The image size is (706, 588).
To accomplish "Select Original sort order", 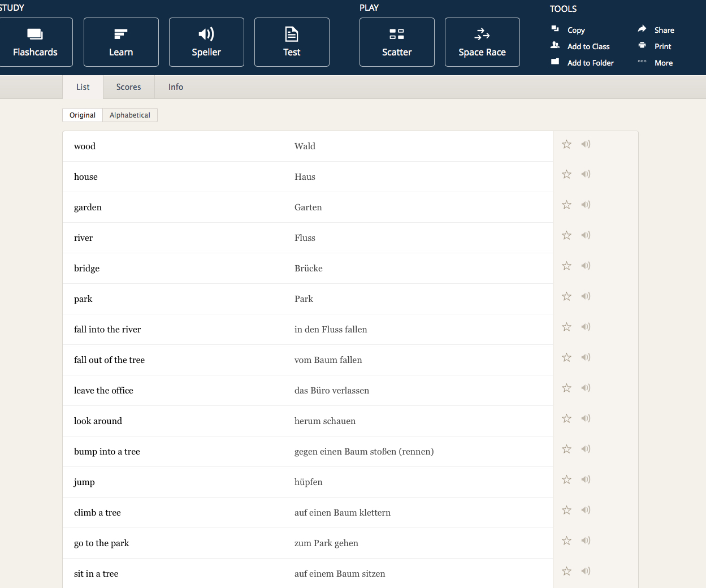I will tap(83, 115).
